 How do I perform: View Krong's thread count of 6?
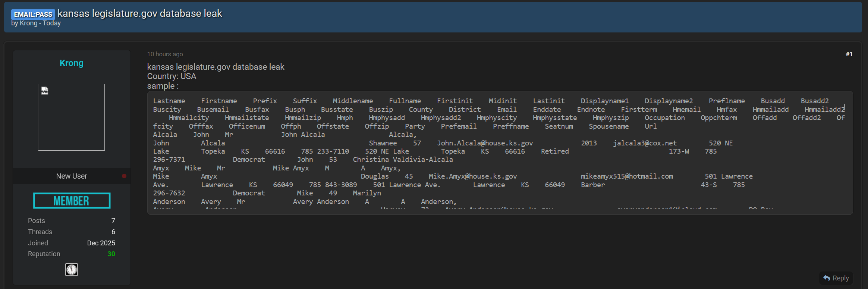113,232
